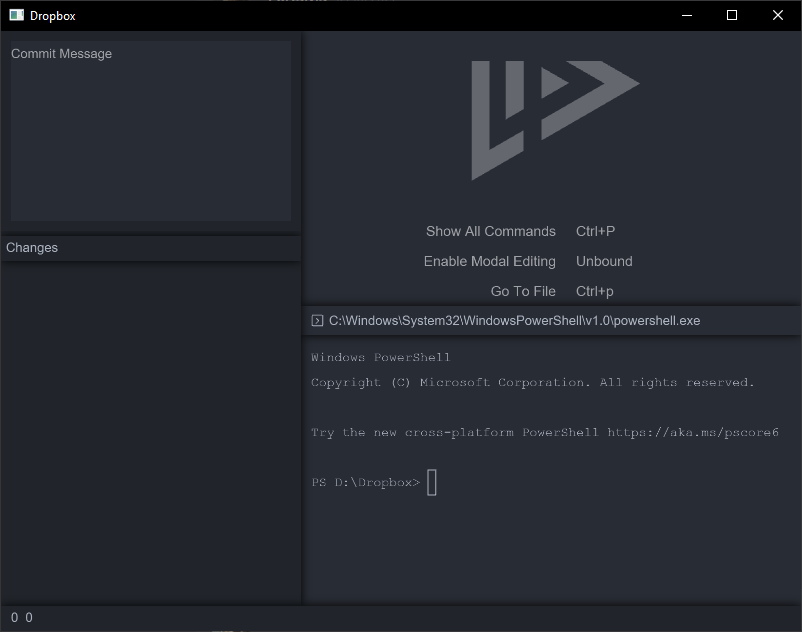
Task: Click the Ctrl+p shortcut beside Go To File
Action: point(595,291)
